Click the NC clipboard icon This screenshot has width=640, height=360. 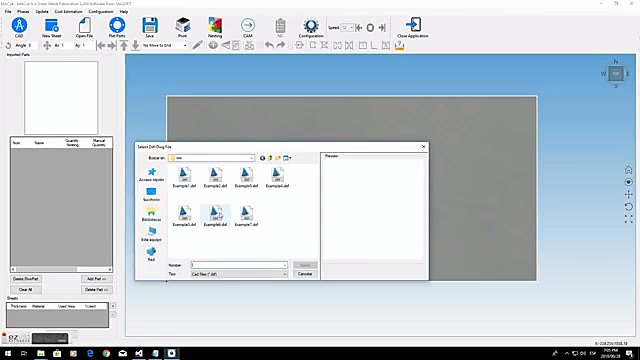[x=280, y=26]
